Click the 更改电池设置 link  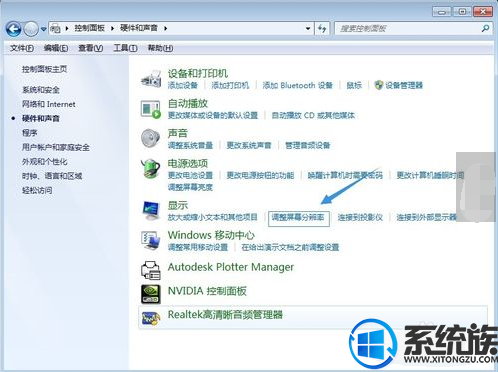coord(190,175)
